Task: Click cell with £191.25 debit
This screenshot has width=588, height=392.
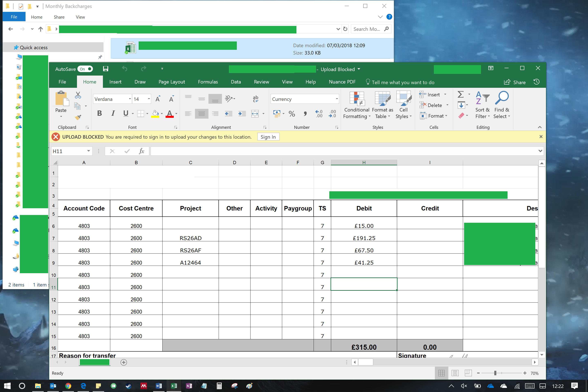Action: tap(364, 235)
